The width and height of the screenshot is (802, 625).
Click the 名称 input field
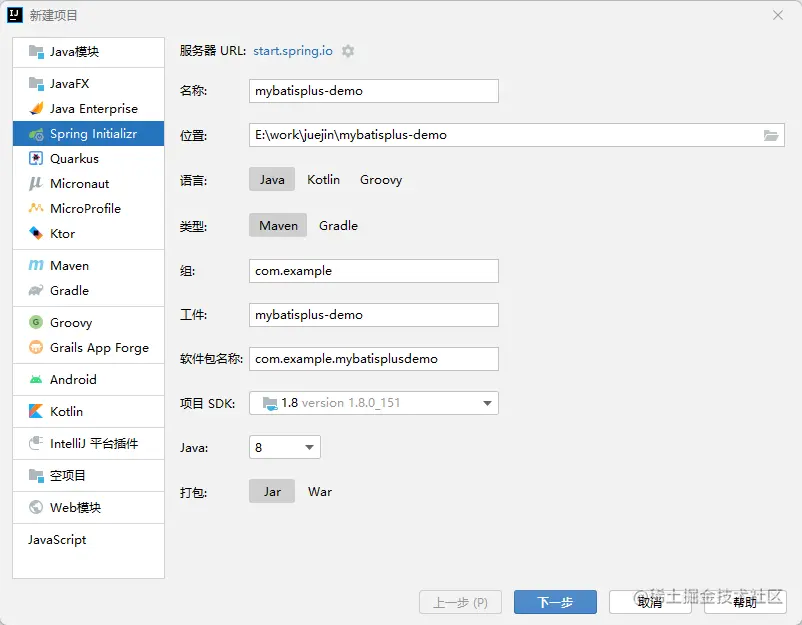[374, 91]
